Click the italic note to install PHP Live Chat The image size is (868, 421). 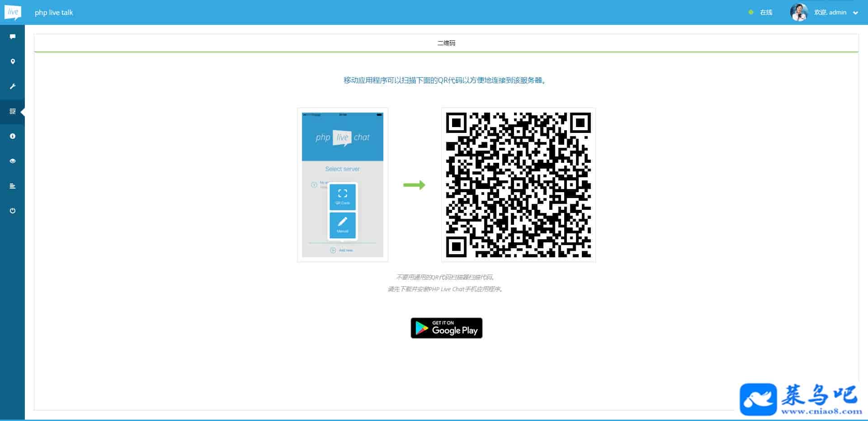446,289
